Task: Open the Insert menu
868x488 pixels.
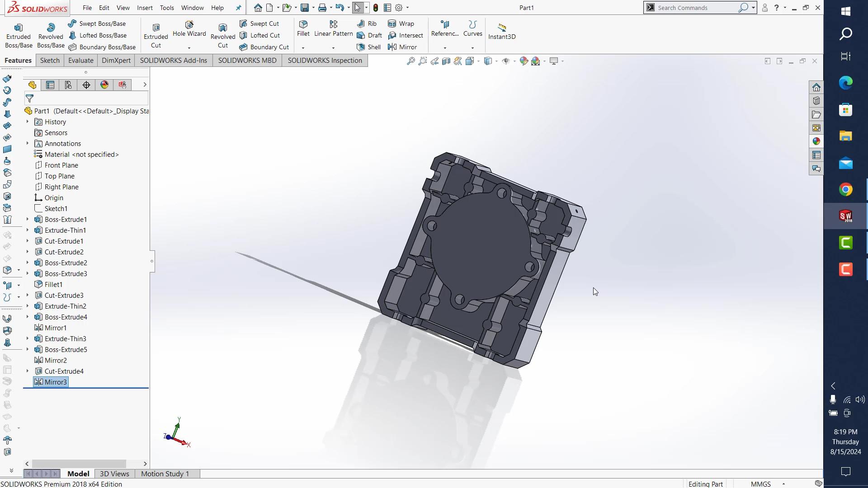Action: click(145, 8)
